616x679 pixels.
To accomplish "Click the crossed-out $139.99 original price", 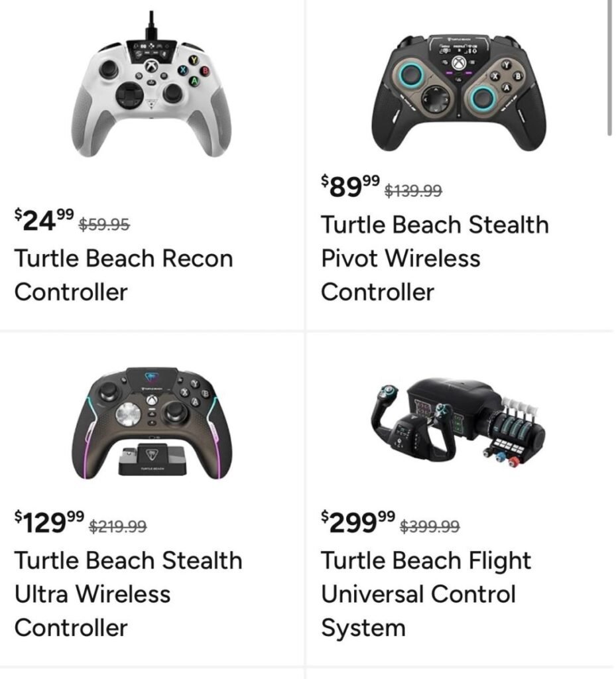I will 413,191.
